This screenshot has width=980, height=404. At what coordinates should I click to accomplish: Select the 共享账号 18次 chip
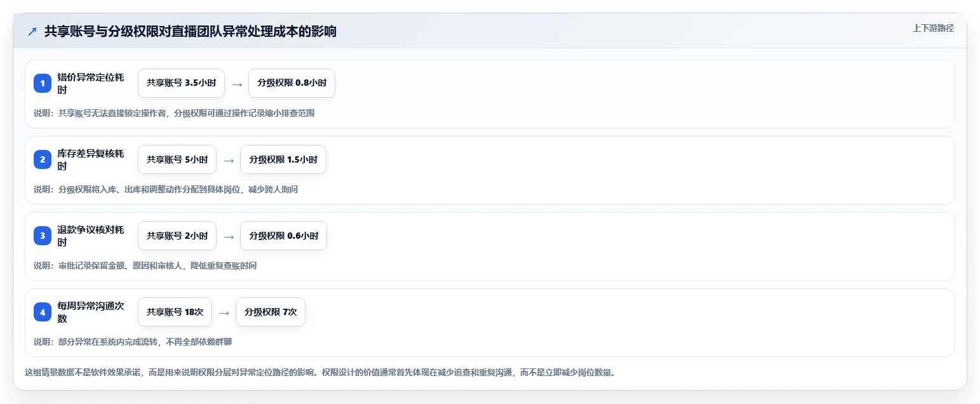coord(175,312)
